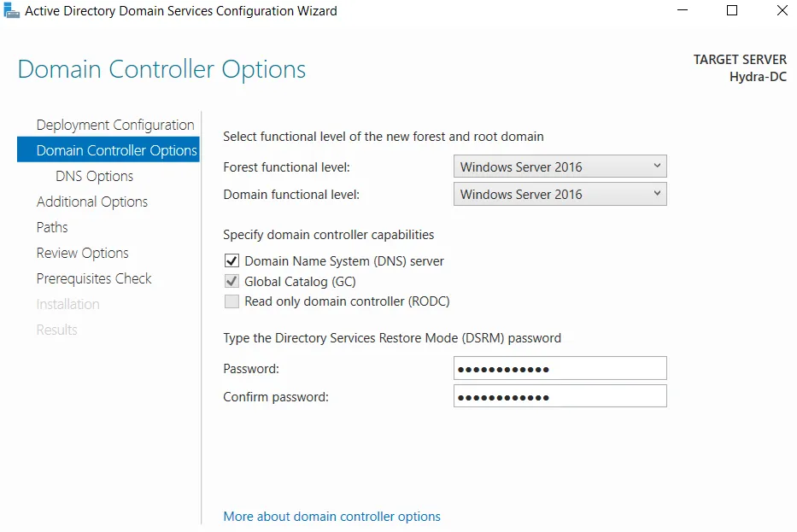This screenshot has height=532, width=797.
Task: Toggle the Global Catalog (GC) checkbox
Action: (x=231, y=281)
